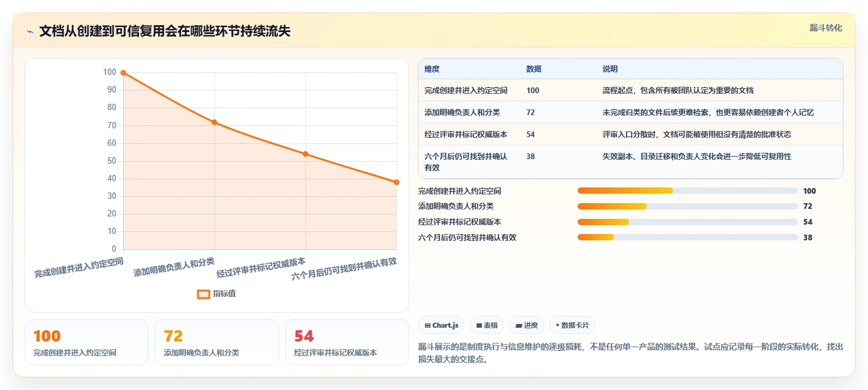The height and width of the screenshot is (390, 868).
Task: Click the progress value 100 at bar end
Action: (x=810, y=191)
